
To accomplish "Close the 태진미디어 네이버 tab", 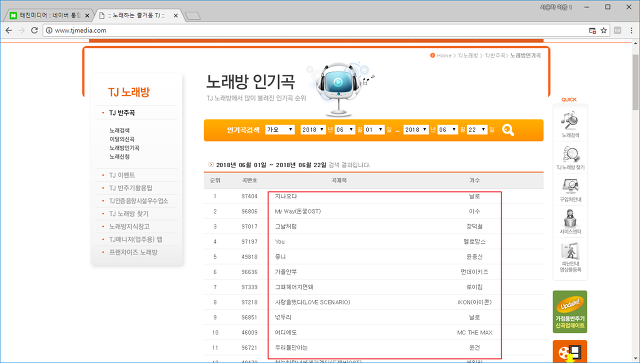I will (x=87, y=16).
